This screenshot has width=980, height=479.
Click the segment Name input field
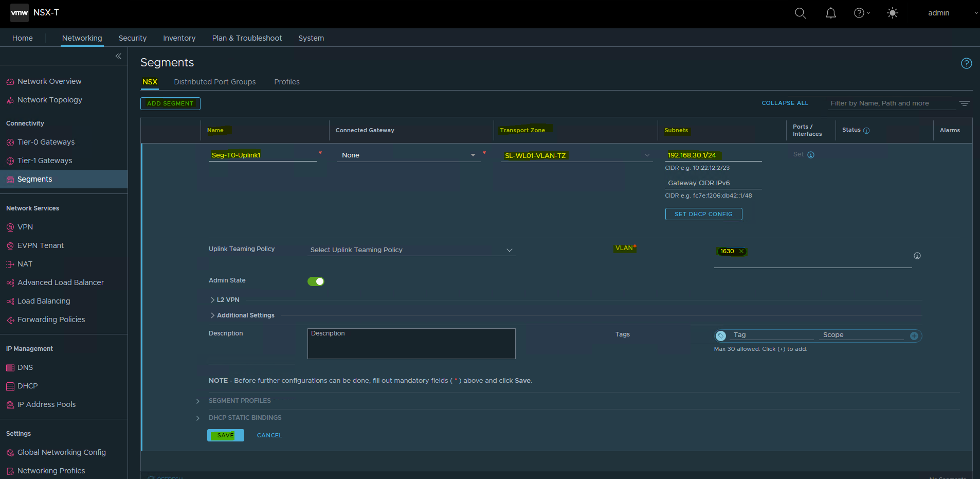(x=263, y=155)
